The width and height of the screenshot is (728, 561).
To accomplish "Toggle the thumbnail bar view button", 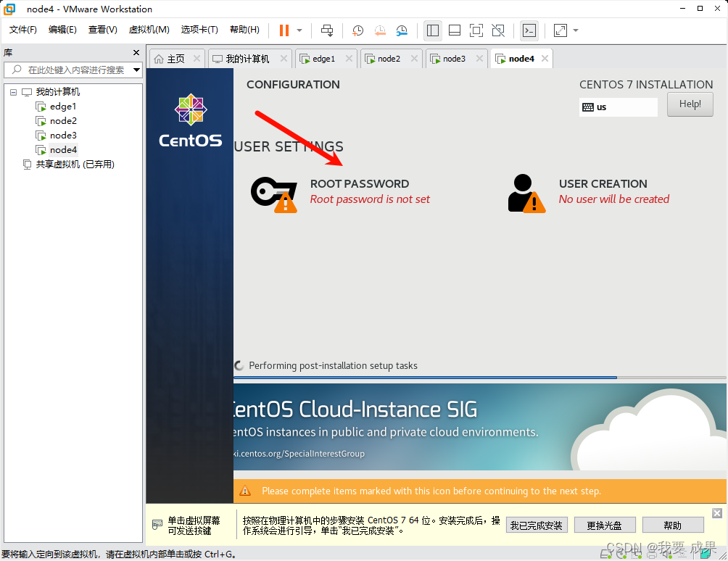I will point(455,30).
